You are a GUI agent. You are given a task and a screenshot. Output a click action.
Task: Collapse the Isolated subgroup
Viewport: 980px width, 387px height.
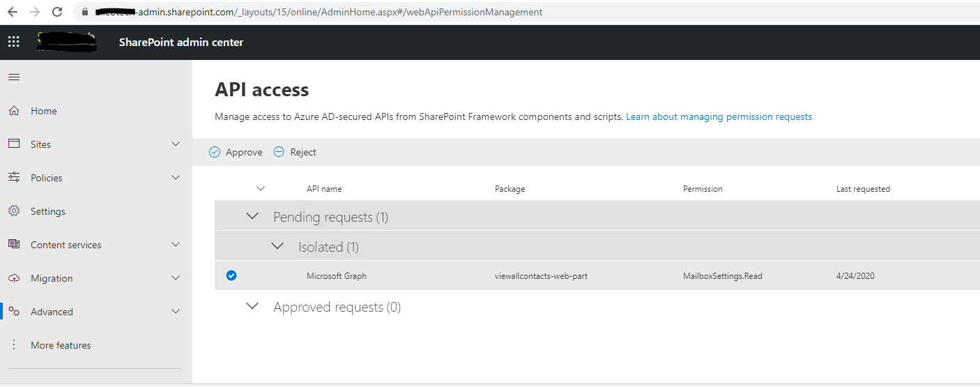(x=277, y=246)
